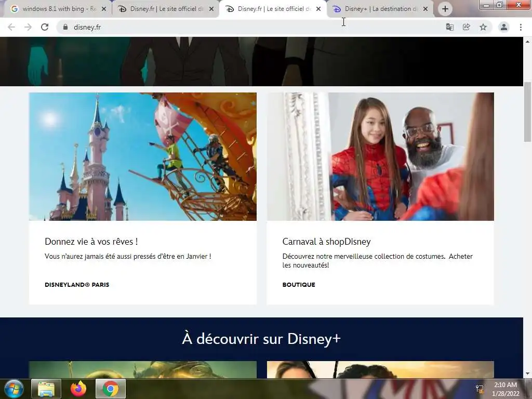Close the Disney+ tab

point(425,9)
